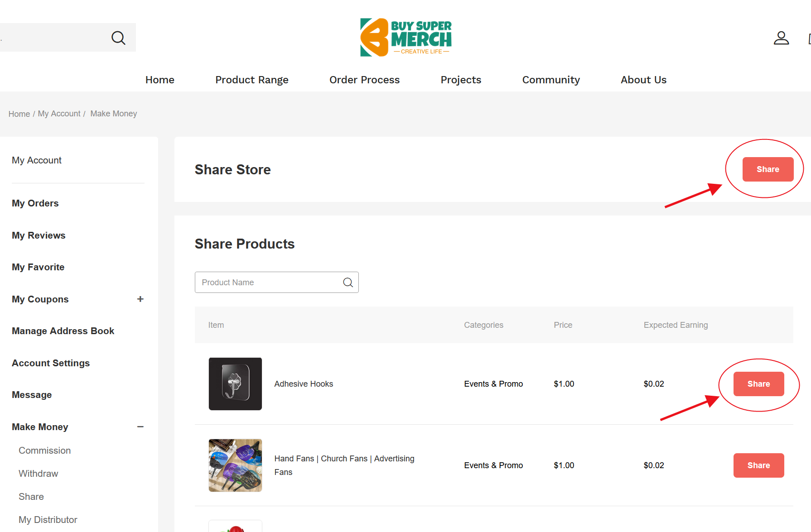The image size is (811, 532).
Task: Click the Buy Super Merch logo
Action: click(405, 38)
